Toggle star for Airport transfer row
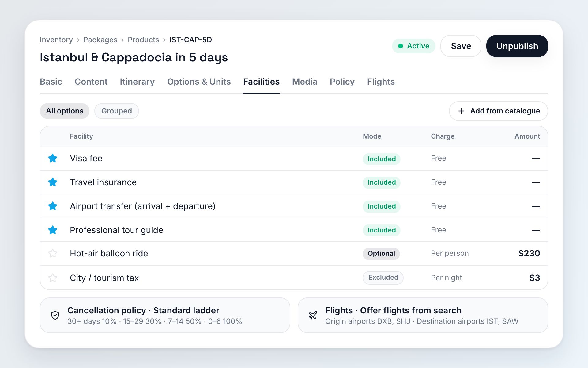Screen dimensions: 588x368 [x=53, y=206]
